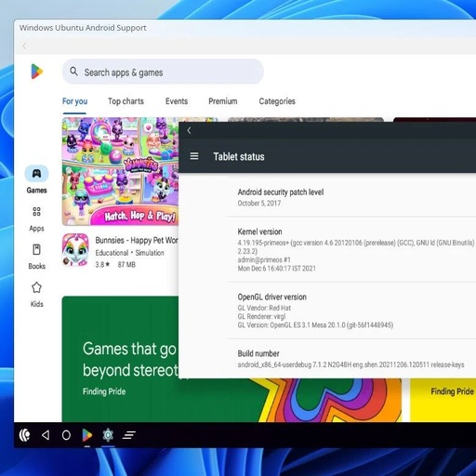Image resolution: width=476 pixels, height=476 pixels.
Task: Click 'GL Version: OpenGL ES 3.1 Mesa' line
Action: pos(315,325)
